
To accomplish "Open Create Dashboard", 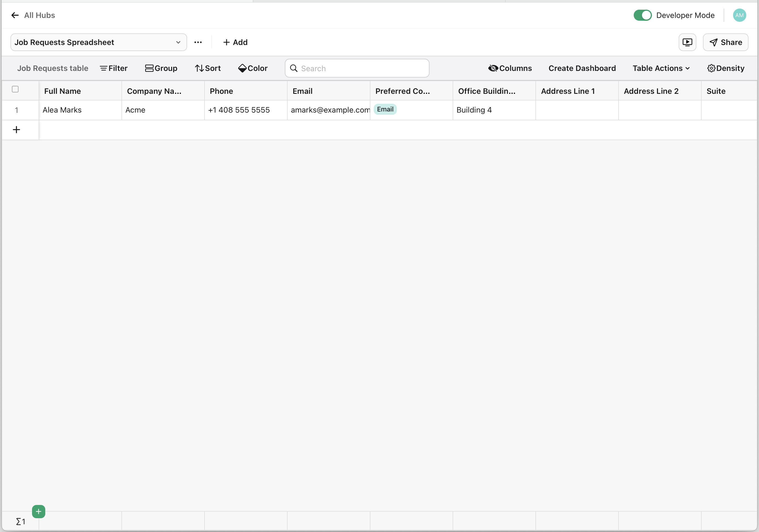I will 582,68.
